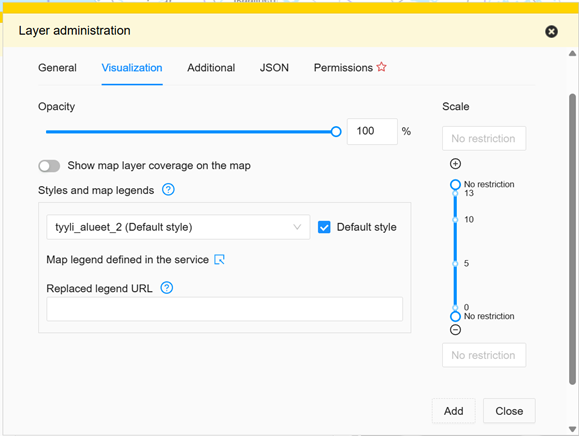579x436 pixels.
Task: Click the red star next to Permissions
Action: [x=381, y=67]
